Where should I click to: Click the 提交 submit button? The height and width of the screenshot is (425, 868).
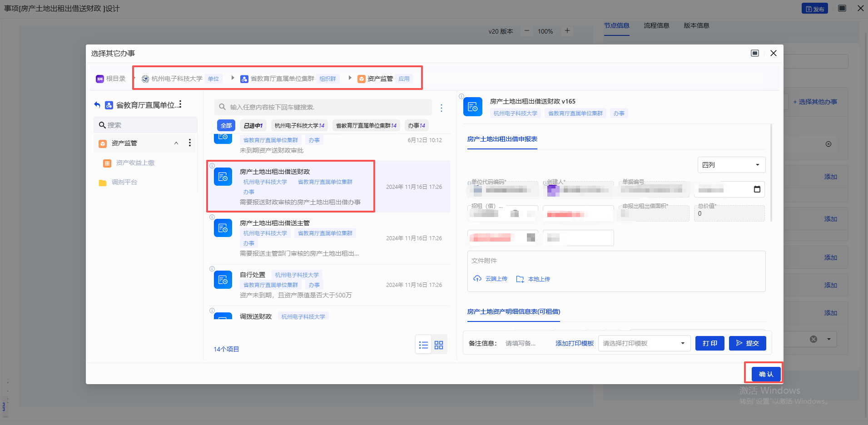(x=747, y=343)
